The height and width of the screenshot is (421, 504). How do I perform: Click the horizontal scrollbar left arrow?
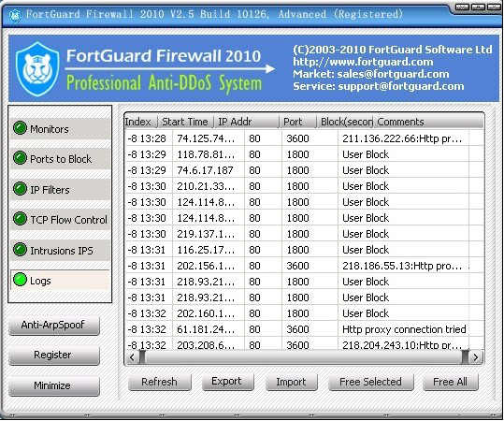[132, 357]
